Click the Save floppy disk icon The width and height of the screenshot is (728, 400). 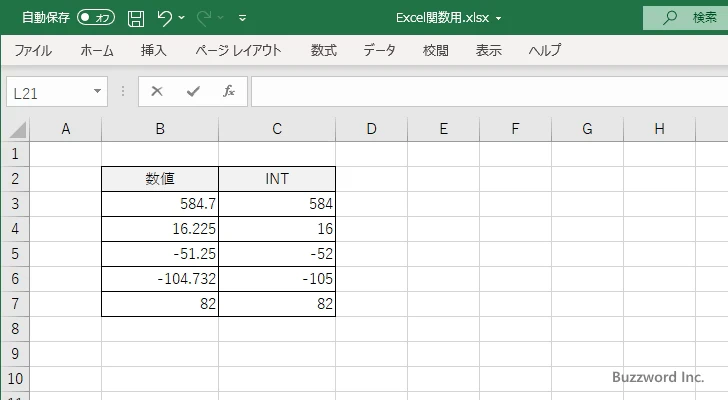click(x=136, y=18)
